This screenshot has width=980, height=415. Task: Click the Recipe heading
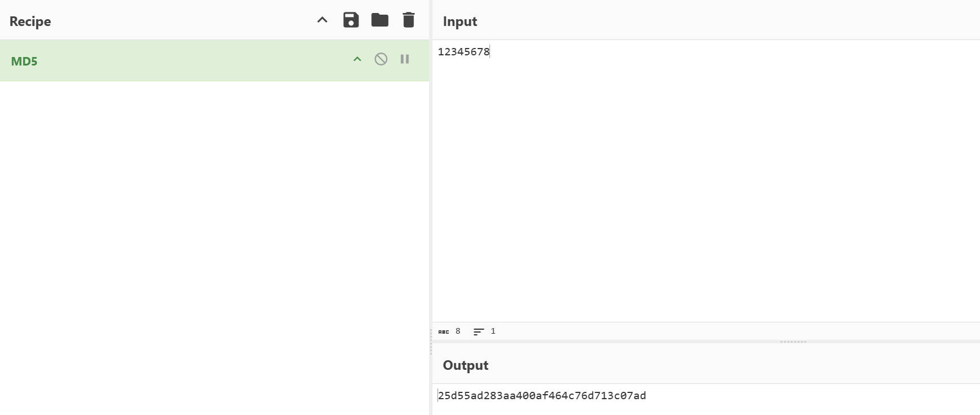pyautogui.click(x=30, y=21)
